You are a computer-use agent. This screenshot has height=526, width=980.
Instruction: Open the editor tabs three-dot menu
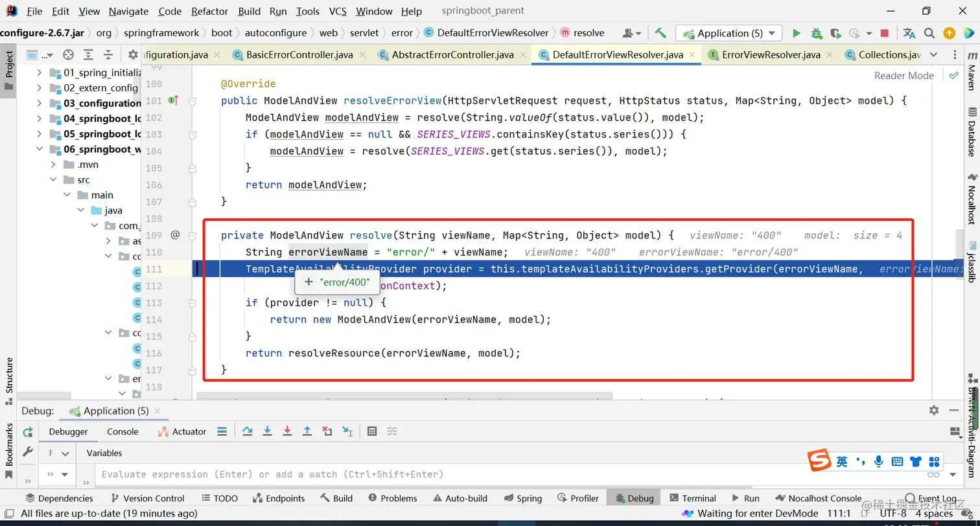click(955, 55)
